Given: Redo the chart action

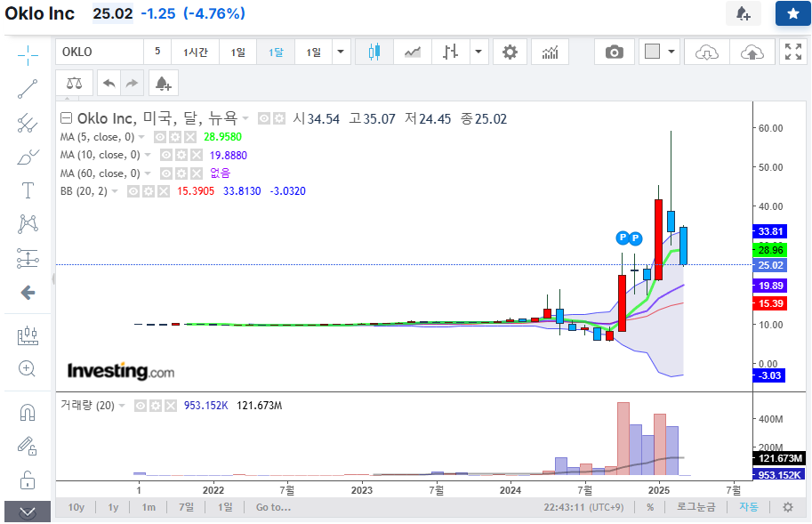Looking at the screenshot, I should 132,83.
